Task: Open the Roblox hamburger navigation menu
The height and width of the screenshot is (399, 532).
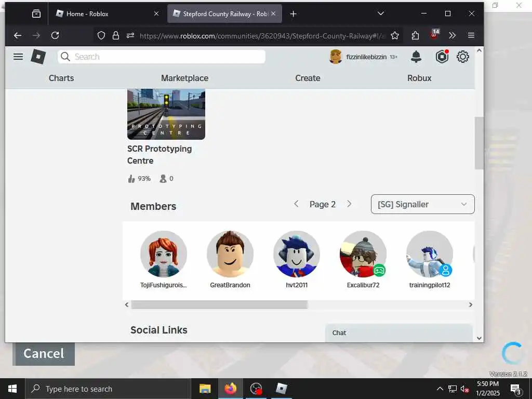Action: (18, 57)
